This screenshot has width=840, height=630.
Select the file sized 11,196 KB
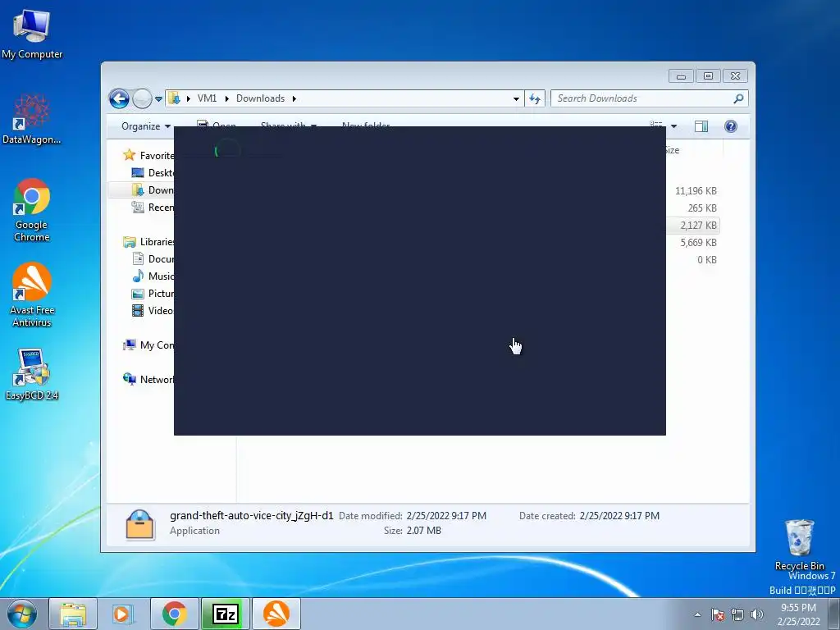pyautogui.click(x=696, y=190)
